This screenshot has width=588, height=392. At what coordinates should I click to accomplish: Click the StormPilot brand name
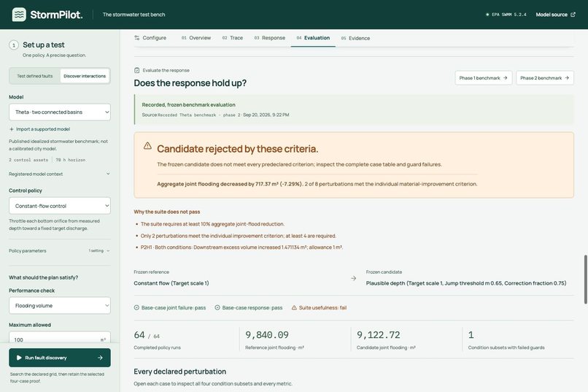(56, 15)
